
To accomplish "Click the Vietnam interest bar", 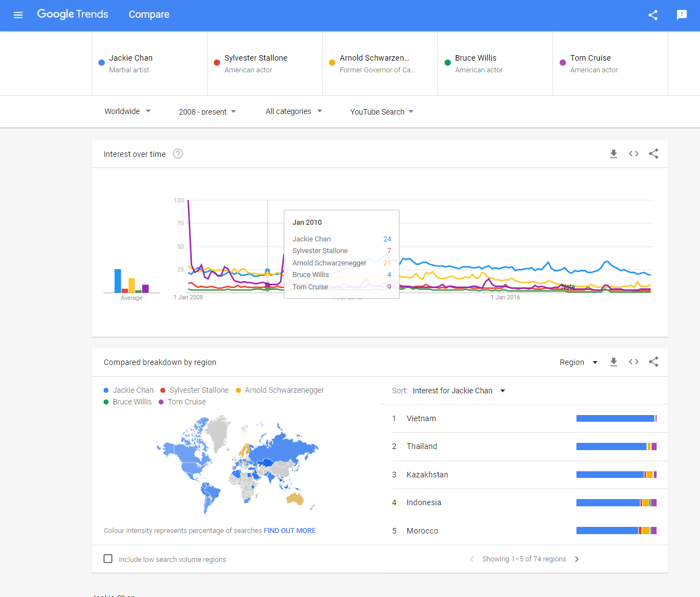I will 617,418.
